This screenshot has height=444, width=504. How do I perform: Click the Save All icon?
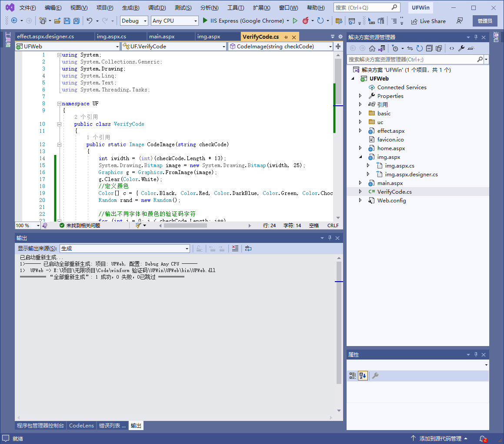coord(77,21)
